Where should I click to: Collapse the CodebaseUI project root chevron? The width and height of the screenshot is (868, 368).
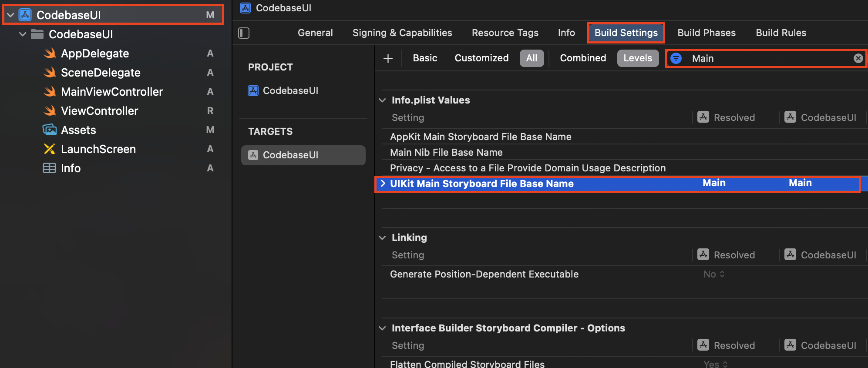point(10,15)
